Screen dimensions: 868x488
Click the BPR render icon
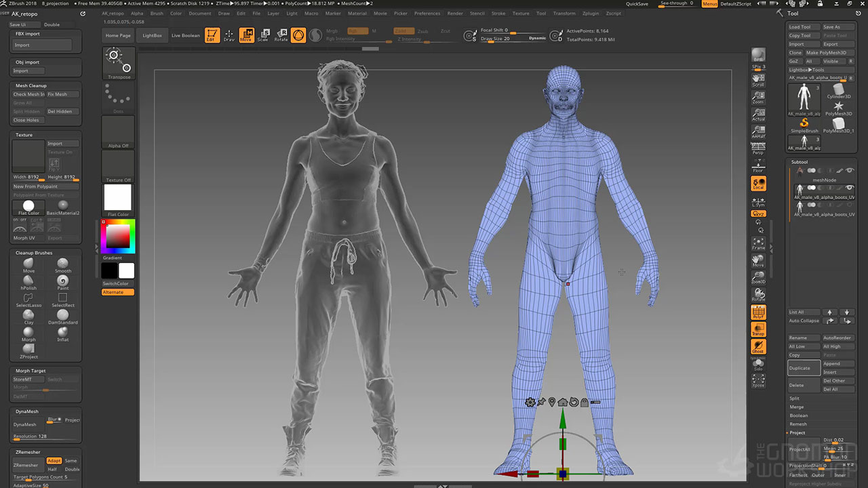[x=758, y=55]
